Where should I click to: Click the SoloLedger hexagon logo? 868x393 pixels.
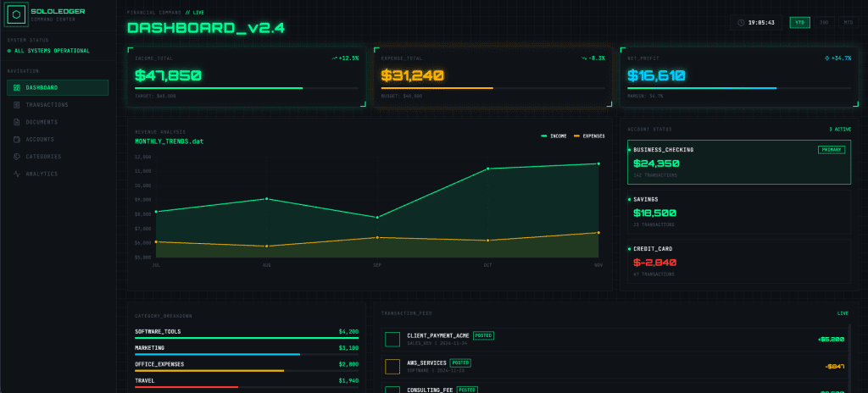click(18, 16)
